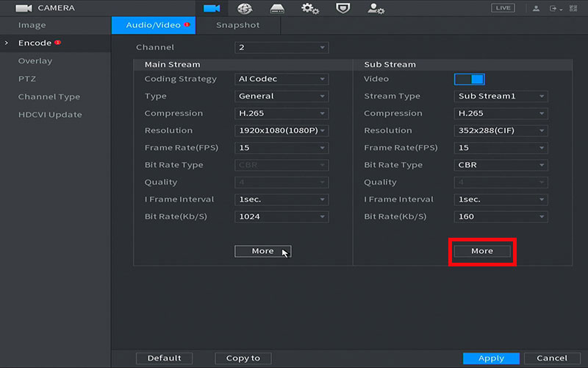Image resolution: width=588 pixels, height=368 pixels.
Task: Open the Security shield icon
Action: 343,8
